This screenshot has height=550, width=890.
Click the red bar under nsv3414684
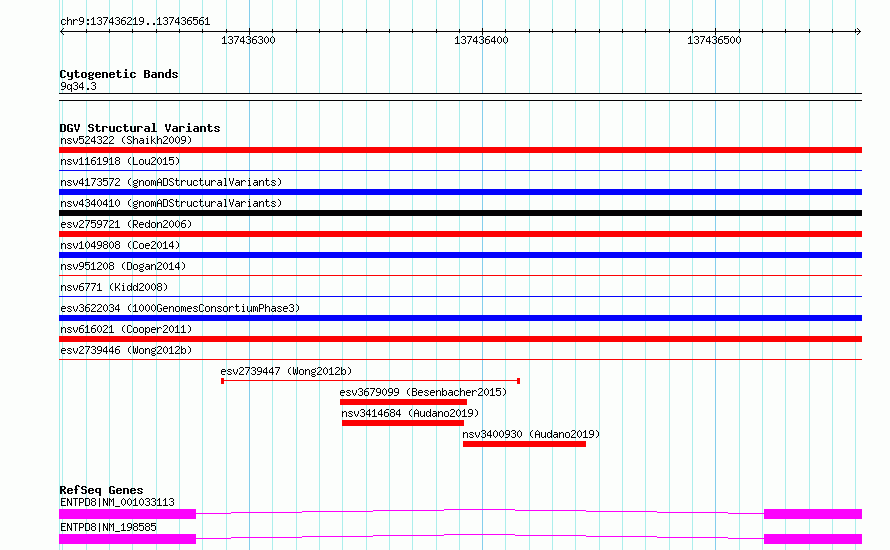[403, 423]
